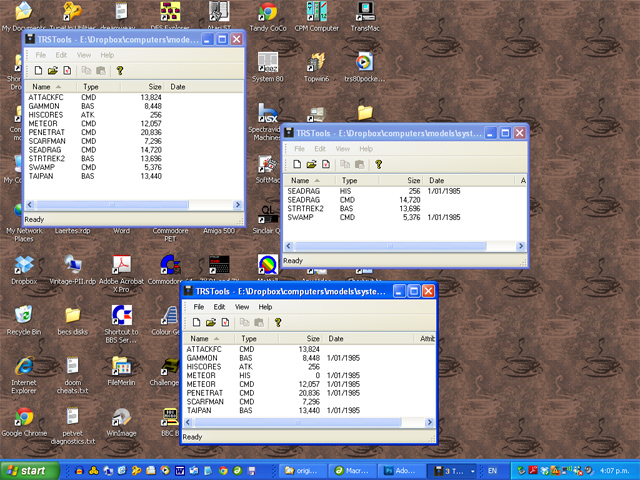Select the Topwin6 desktop icon

(x=317, y=67)
